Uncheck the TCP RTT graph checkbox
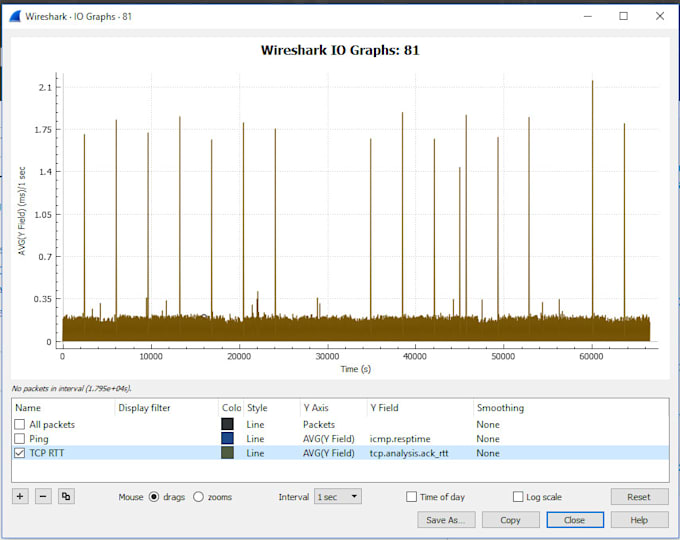Image resolution: width=680 pixels, height=540 pixels. pos(20,453)
